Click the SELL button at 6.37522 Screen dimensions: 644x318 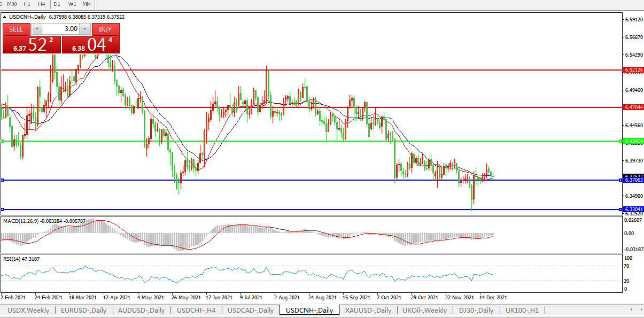(x=17, y=29)
